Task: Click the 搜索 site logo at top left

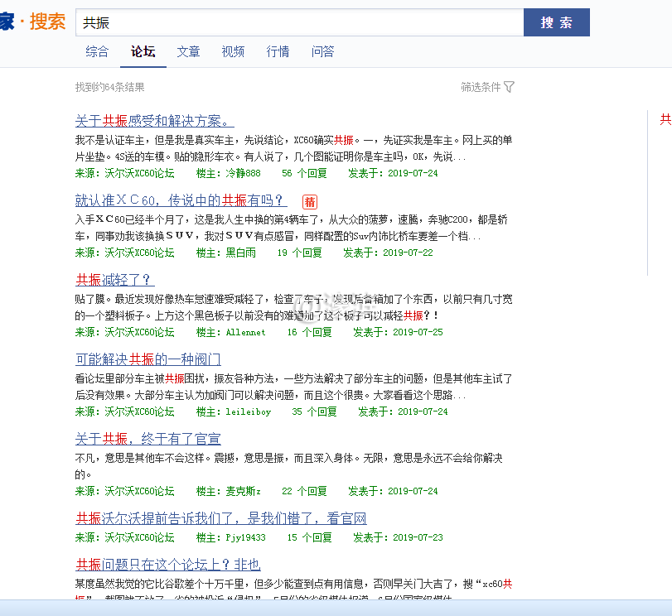Action: click(34, 22)
